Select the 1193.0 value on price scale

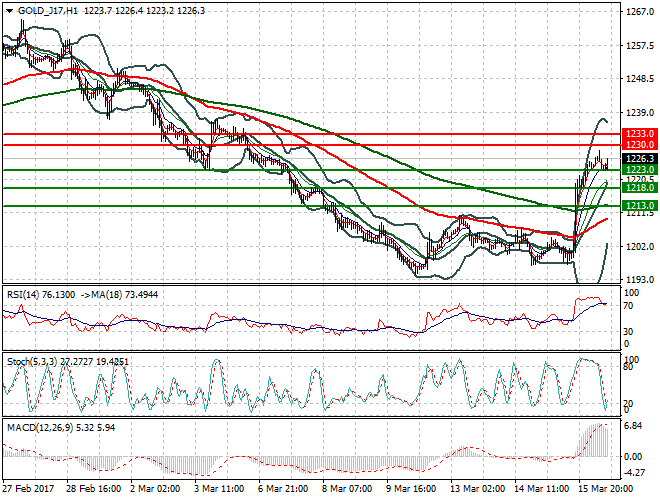coord(638,279)
